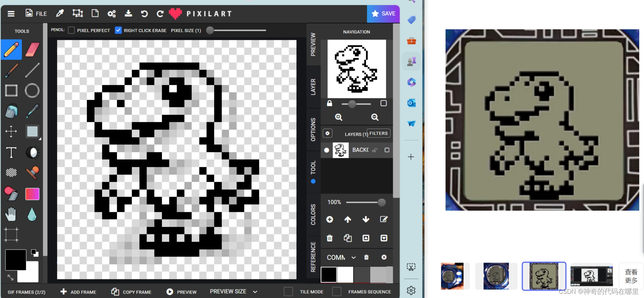Click the square checkbox beside navigation slider
Image resolution: width=644 pixels, height=298 pixels.
[x=384, y=103]
